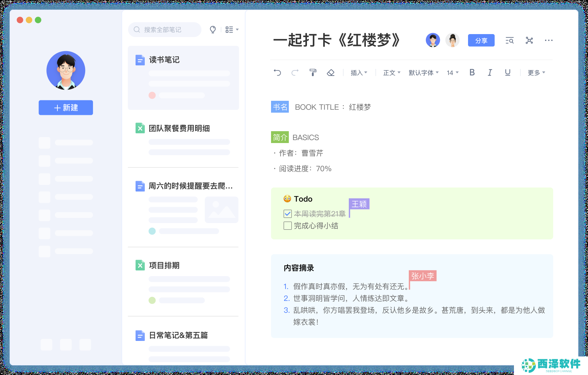Click the 搜索全部笔记 search field
588x375 pixels.
pyautogui.click(x=165, y=30)
